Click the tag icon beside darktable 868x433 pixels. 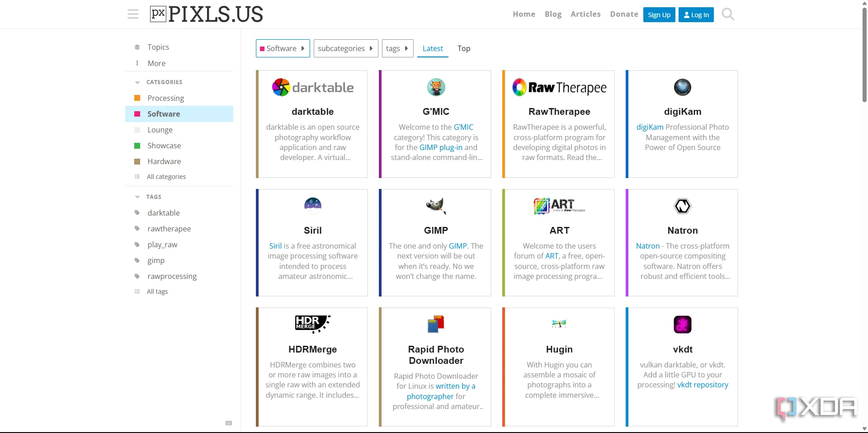pyautogui.click(x=137, y=213)
